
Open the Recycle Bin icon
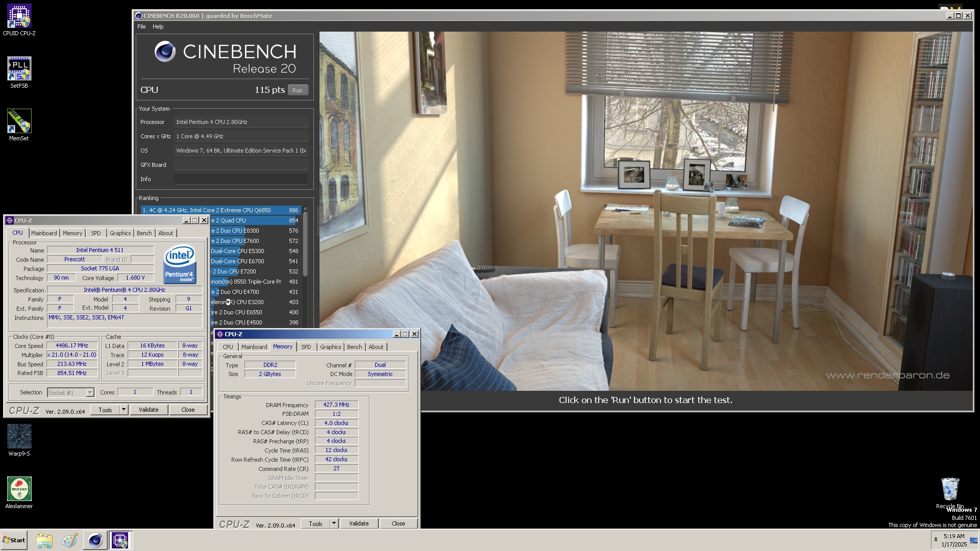click(950, 493)
